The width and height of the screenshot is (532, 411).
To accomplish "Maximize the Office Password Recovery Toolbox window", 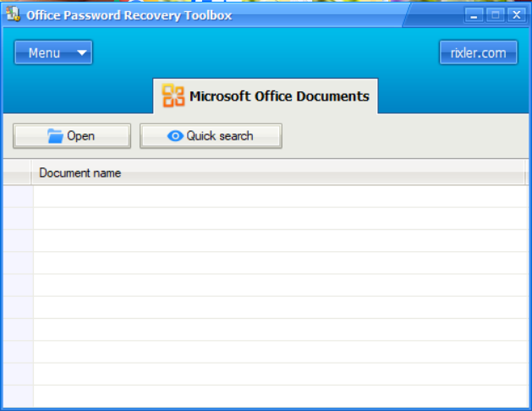I will pos(496,15).
